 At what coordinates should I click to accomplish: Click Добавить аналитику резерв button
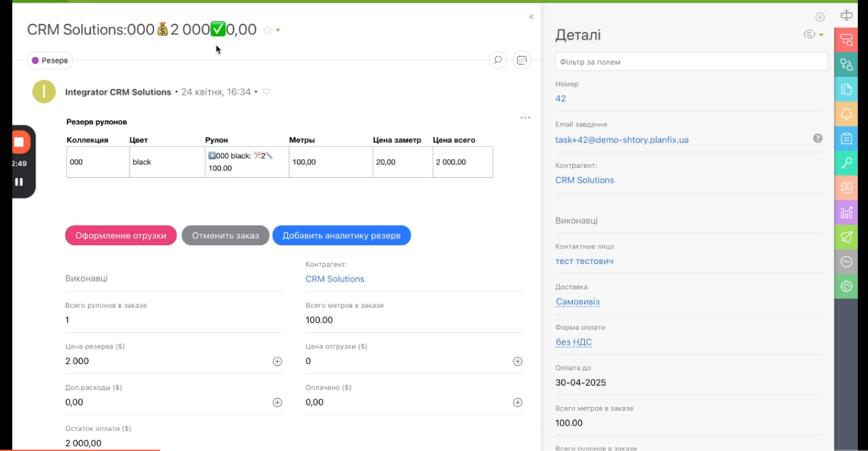coord(341,235)
